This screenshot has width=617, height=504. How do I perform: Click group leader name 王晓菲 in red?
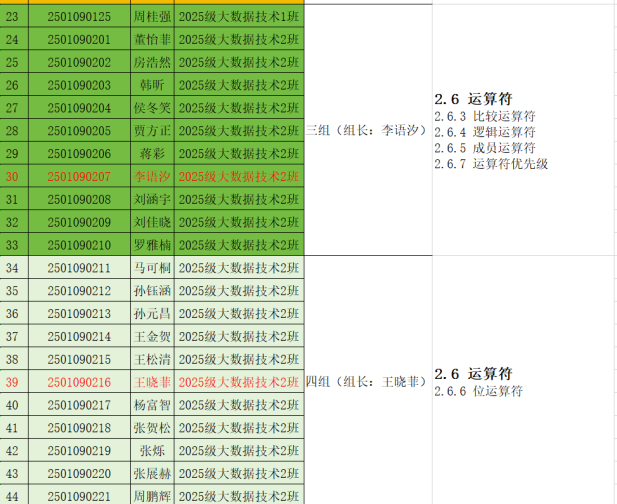pyautogui.click(x=152, y=382)
